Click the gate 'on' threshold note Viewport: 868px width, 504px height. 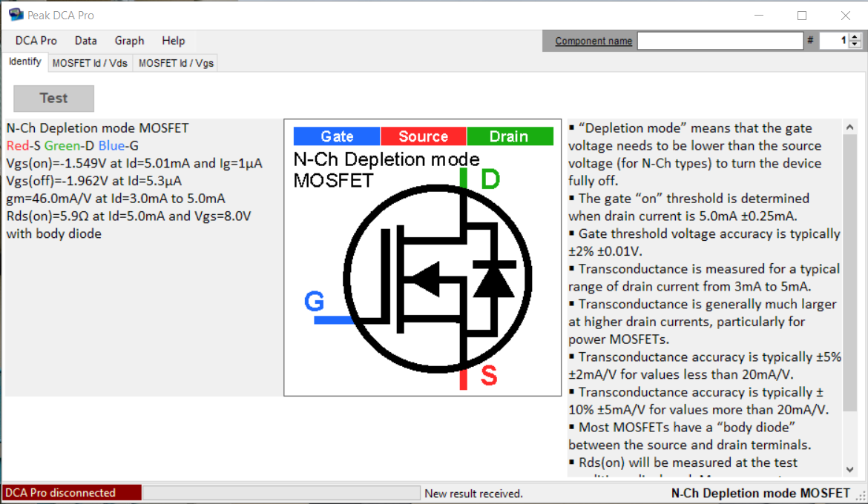point(689,207)
